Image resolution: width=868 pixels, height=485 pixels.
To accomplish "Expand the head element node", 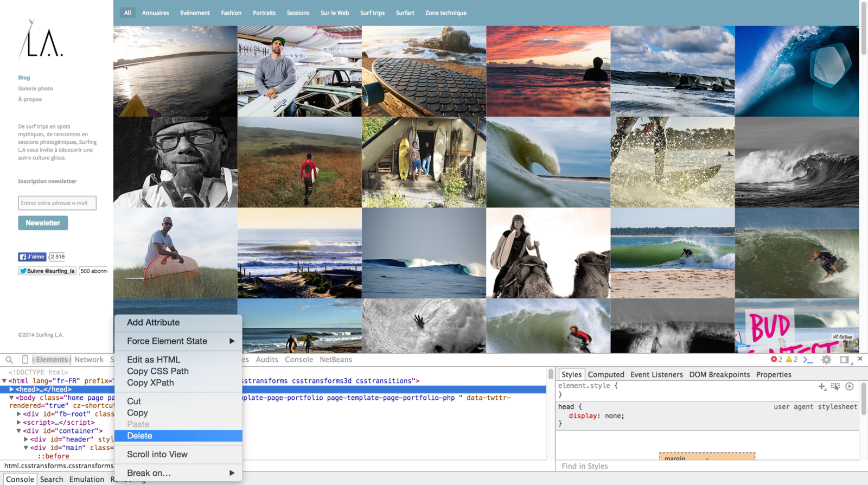I will [11, 390].
